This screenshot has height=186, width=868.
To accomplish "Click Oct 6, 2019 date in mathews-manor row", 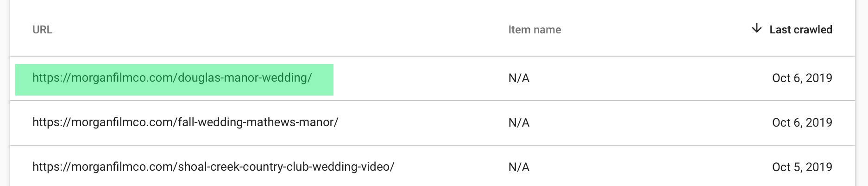I will [802, 122].
